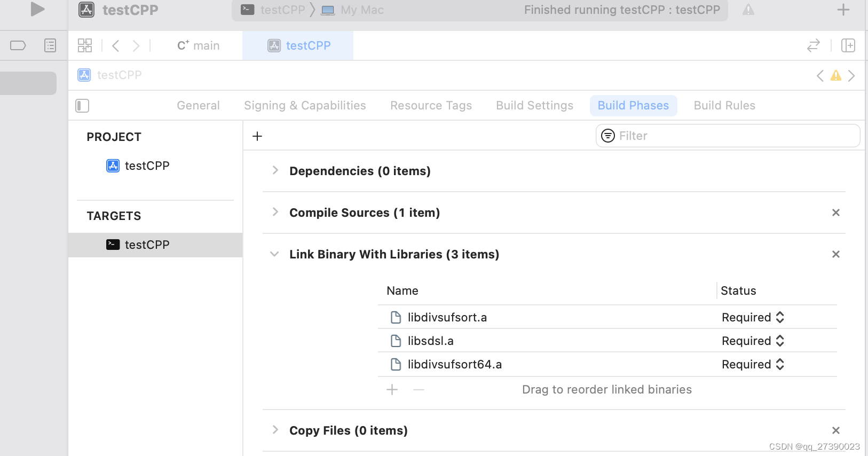Toggle editor review swap arrows icon

[813, 45]
